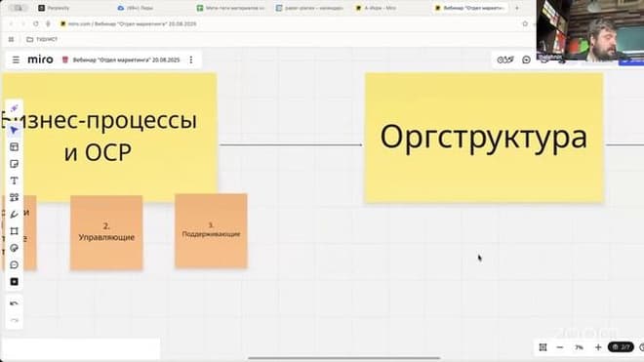Switch to the cloud-icon browser tab

click(136, 8)
